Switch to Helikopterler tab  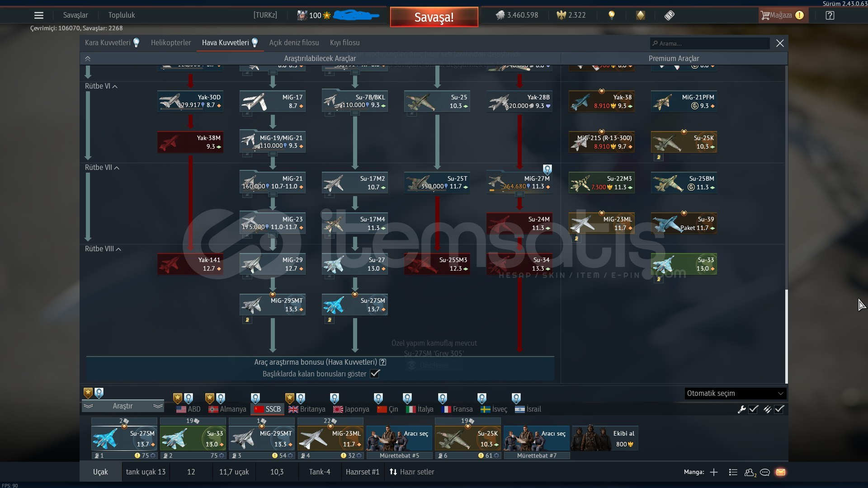click(x=171, y=43)
